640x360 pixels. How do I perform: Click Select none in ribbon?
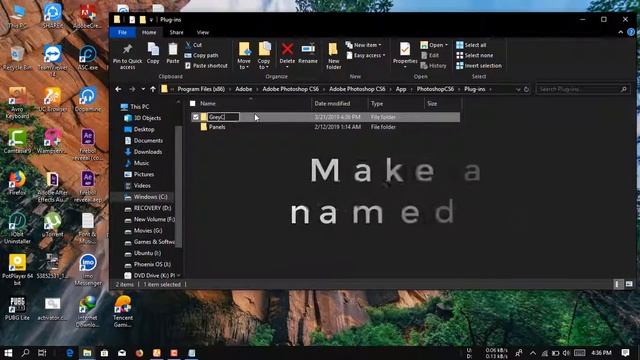click(475, 55)
